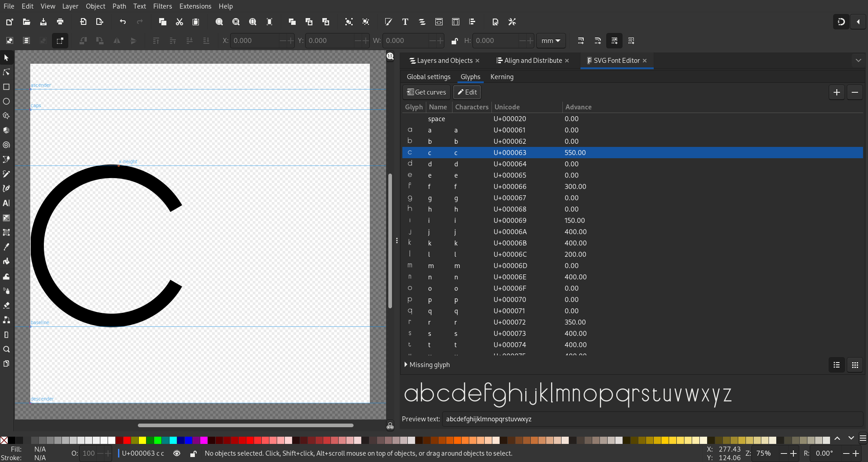868x462 pixels.
Task: Toggle width and height ratio lock
Action: 454,41
